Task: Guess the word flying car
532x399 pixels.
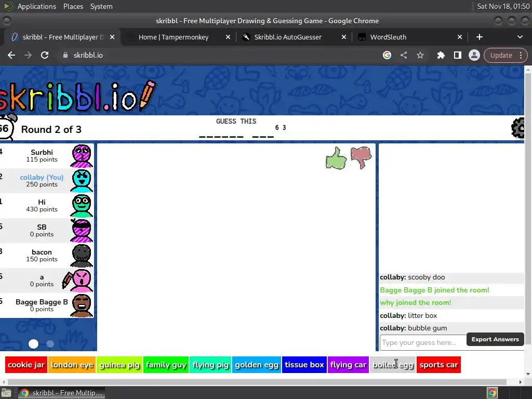Action: (x=348, y=365)
